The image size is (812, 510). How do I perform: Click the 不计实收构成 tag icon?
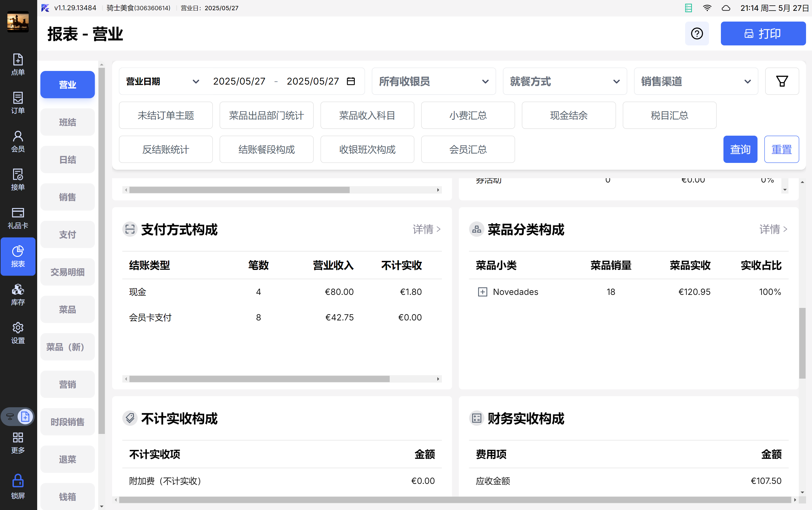[130, 418]
